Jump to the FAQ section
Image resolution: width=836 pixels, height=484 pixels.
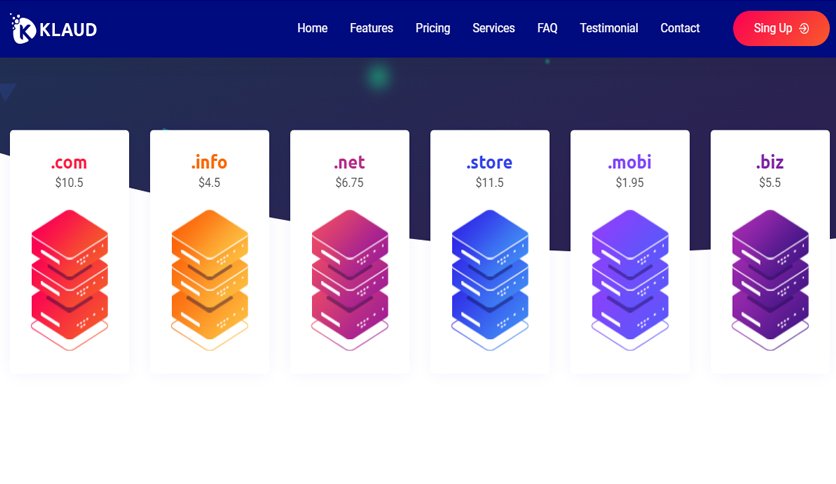(x=548, y=28)
